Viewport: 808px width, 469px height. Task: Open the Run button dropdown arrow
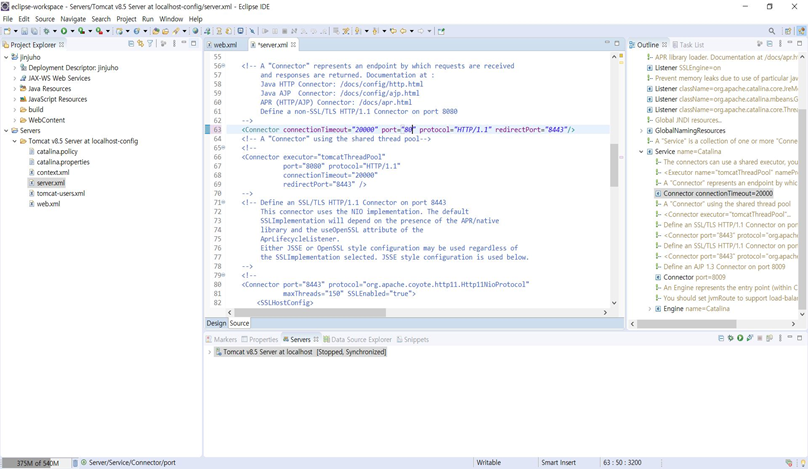click(x=72, y=31)
